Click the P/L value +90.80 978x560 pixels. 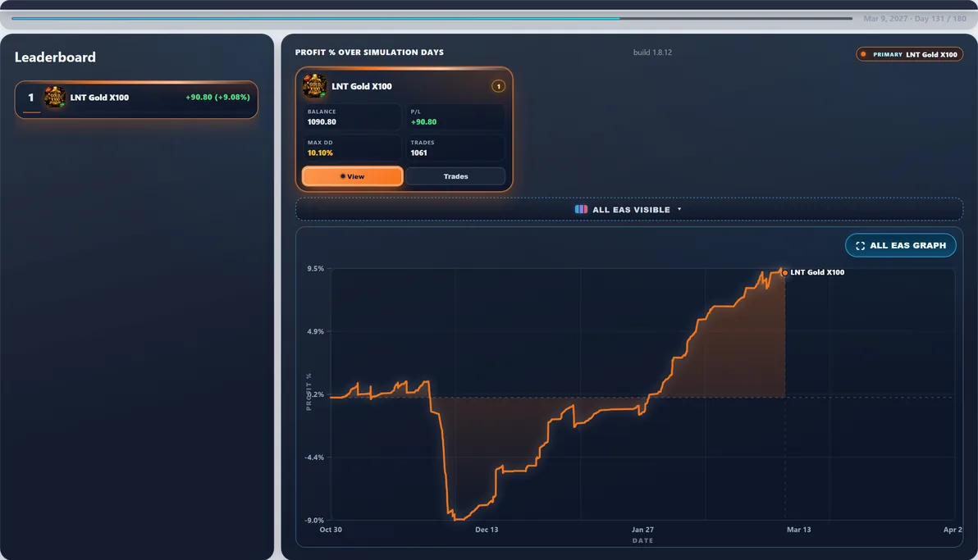point(423,122)
